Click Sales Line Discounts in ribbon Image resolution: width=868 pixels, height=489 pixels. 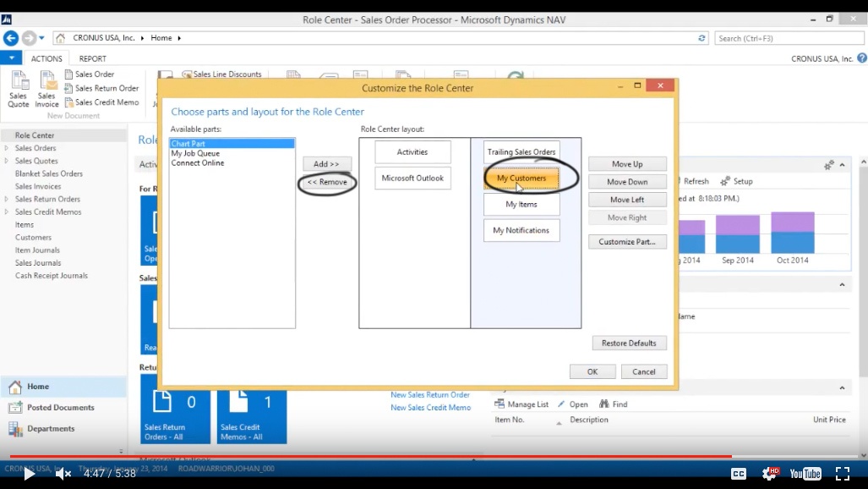click(x=221, y=74)
